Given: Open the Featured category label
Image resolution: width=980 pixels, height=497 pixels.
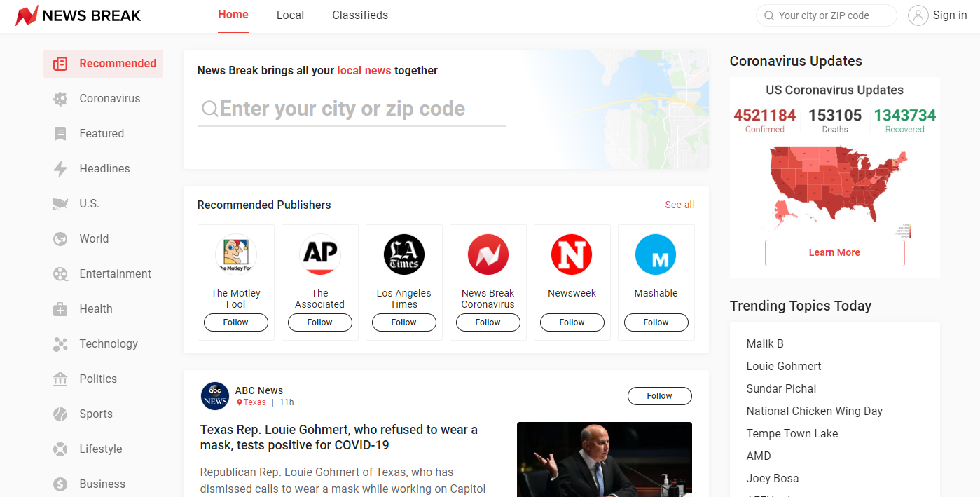Looking at the screenshot, I should coord(102,134).
